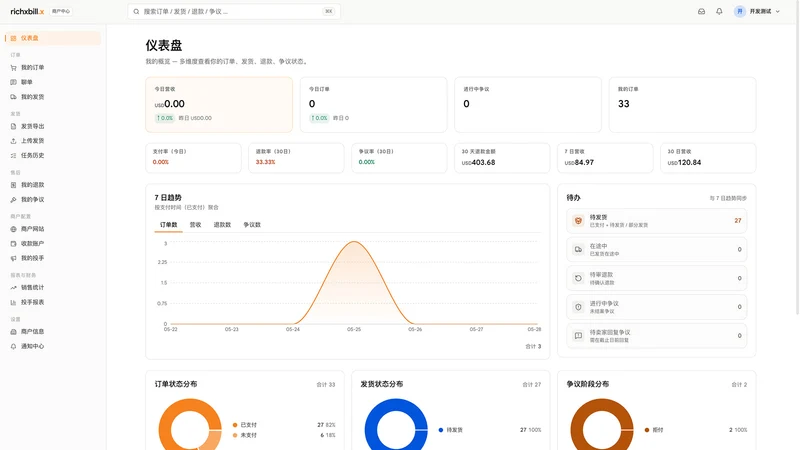This screenshot has height=450, width=800.
Task: Click the notification bell icon
Action: pyautogui.click(x=719, y=11)
